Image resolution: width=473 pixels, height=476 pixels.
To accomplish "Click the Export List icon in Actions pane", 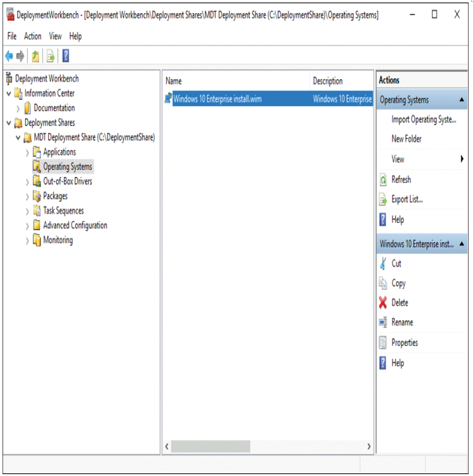I will (383, 199).
